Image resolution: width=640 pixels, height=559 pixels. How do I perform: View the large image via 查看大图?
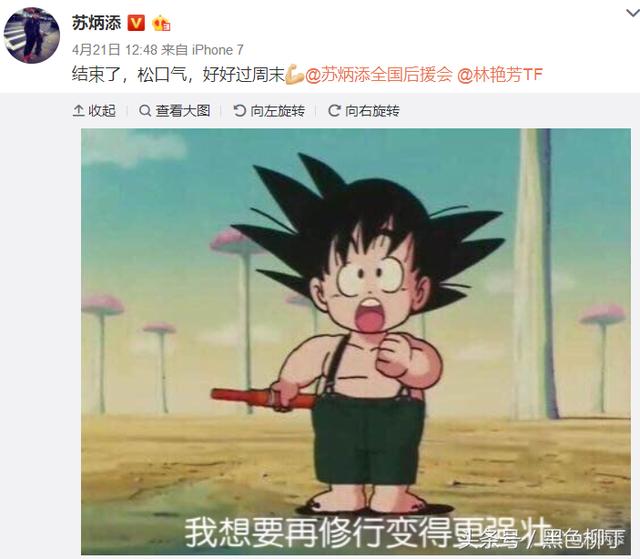[x=175, y=111]
